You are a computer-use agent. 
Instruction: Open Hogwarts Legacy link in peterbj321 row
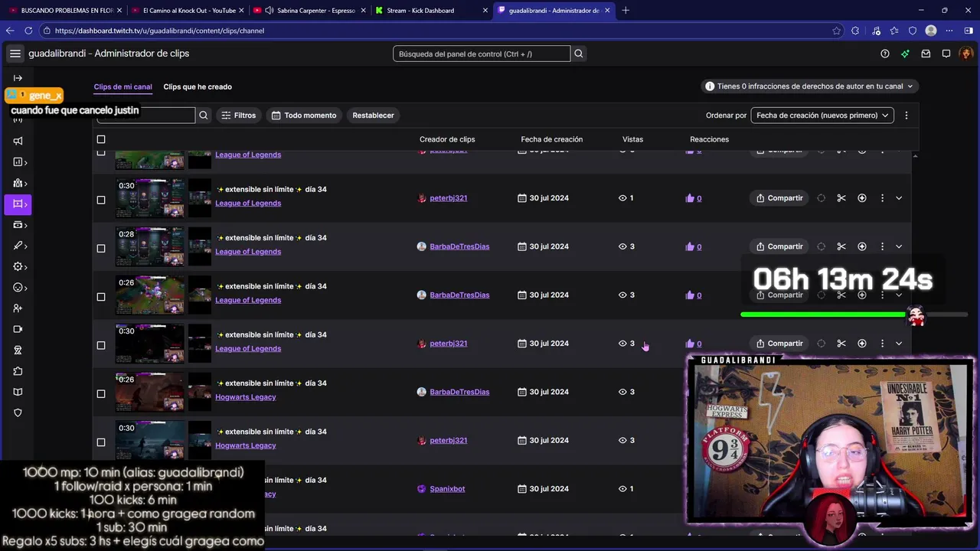(246, 445)
